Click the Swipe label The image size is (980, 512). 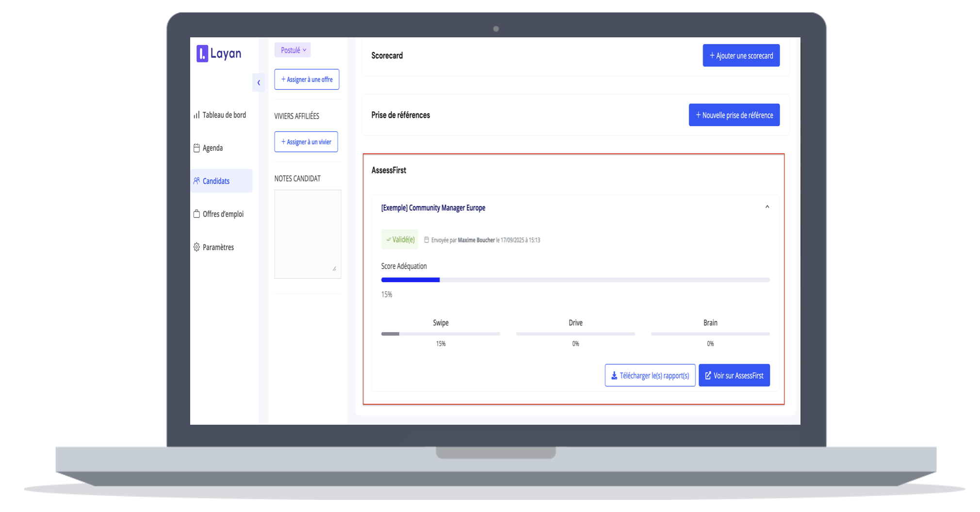441,323
